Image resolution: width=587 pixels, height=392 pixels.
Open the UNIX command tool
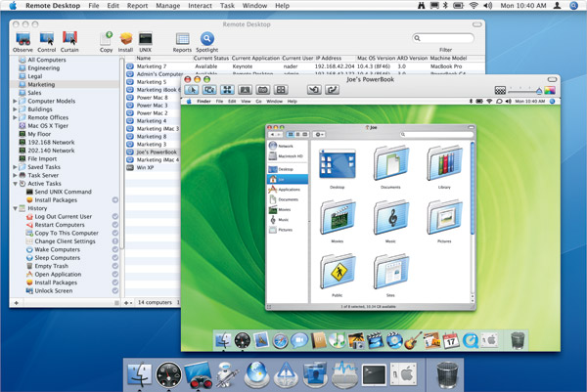coord(147,37)
